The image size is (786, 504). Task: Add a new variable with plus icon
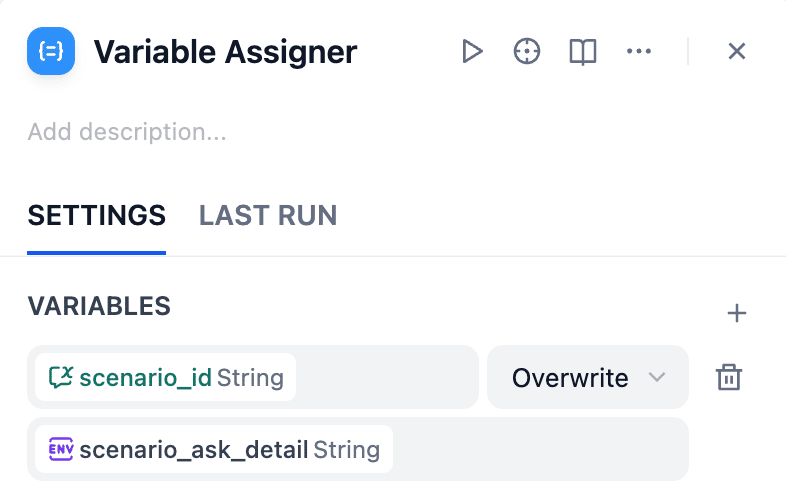(x=737, y=313)
